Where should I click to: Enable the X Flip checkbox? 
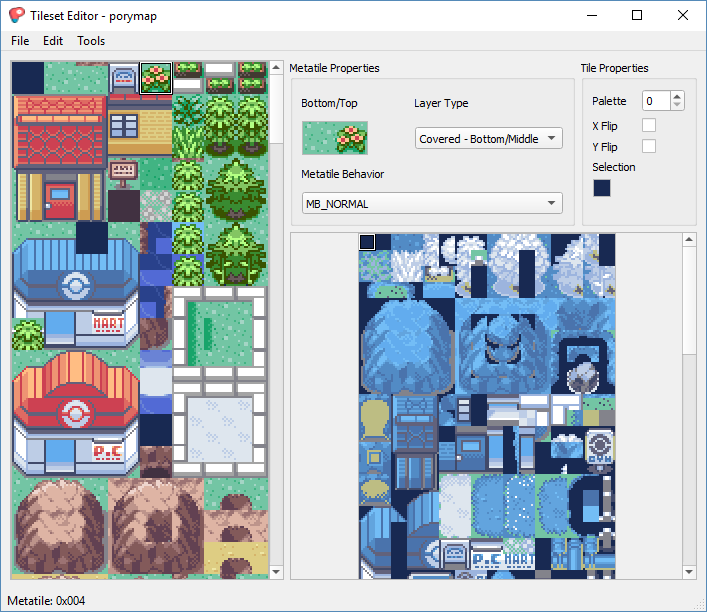(x=649, y=125)
